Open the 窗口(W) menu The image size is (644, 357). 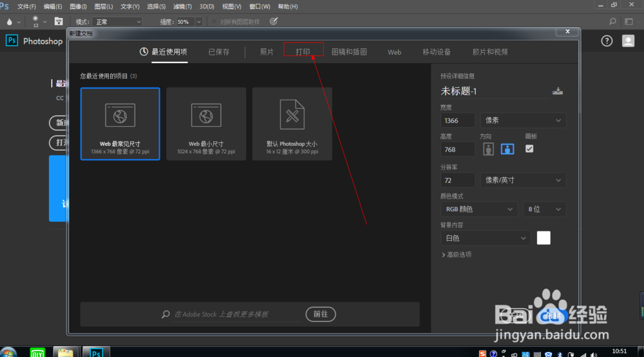260,6
